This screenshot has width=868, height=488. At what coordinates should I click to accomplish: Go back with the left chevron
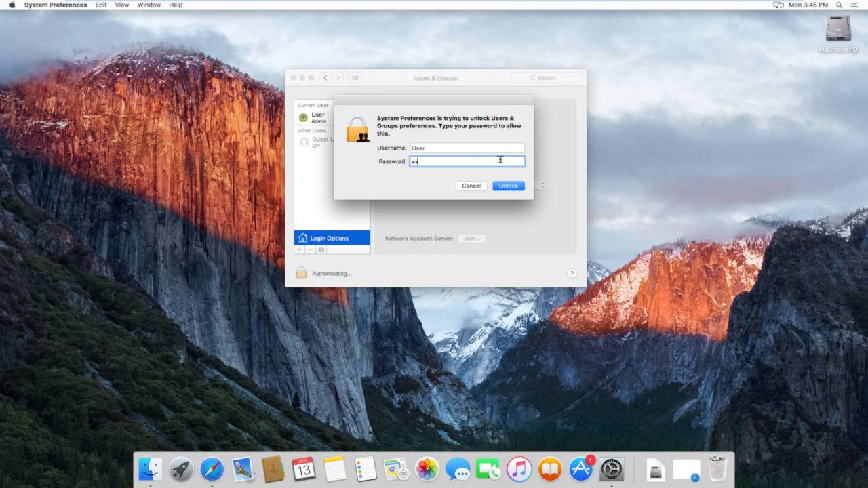325,78
